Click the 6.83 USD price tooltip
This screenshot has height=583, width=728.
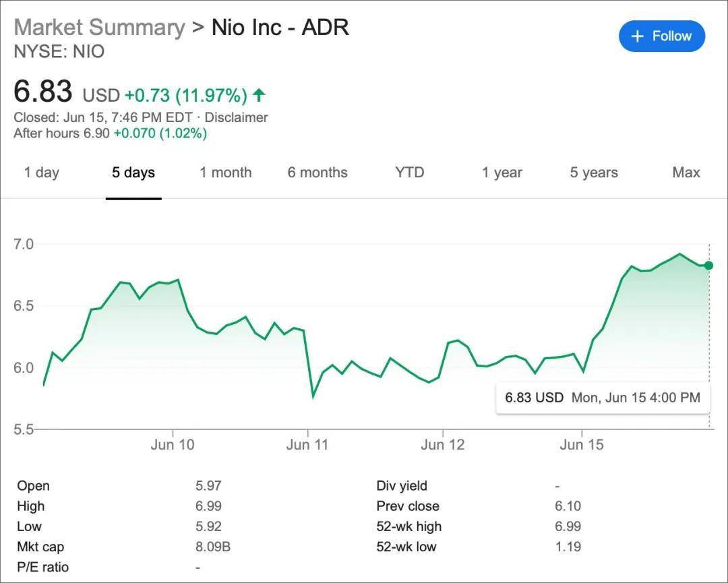[602, 398]
